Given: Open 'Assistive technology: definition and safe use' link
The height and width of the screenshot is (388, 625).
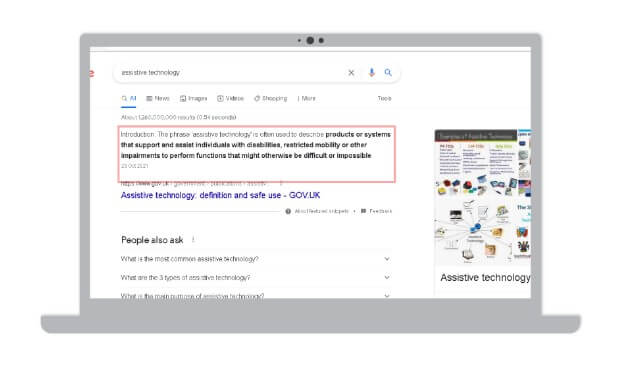Looking at the screenshot, I should tap(220, 195).
